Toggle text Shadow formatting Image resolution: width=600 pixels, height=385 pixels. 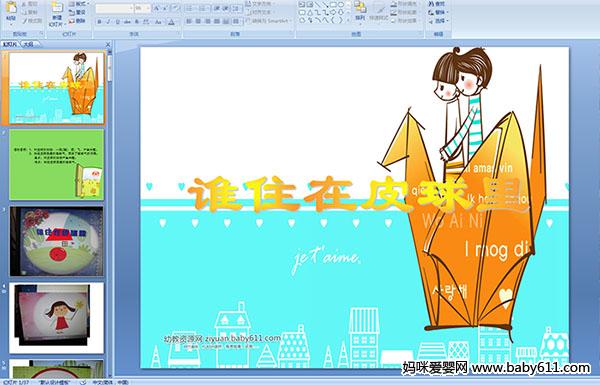click(x=137, y=22)
